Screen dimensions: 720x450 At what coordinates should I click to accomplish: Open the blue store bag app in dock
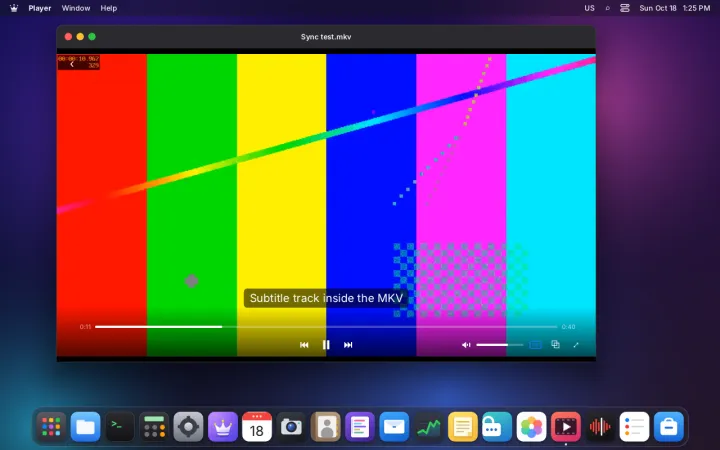click(x=669, y=427)
